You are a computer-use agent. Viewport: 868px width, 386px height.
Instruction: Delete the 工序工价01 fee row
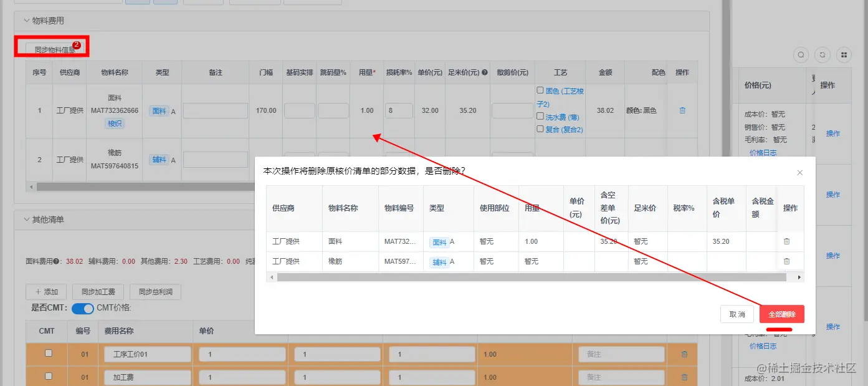click(x=684, y=354)
